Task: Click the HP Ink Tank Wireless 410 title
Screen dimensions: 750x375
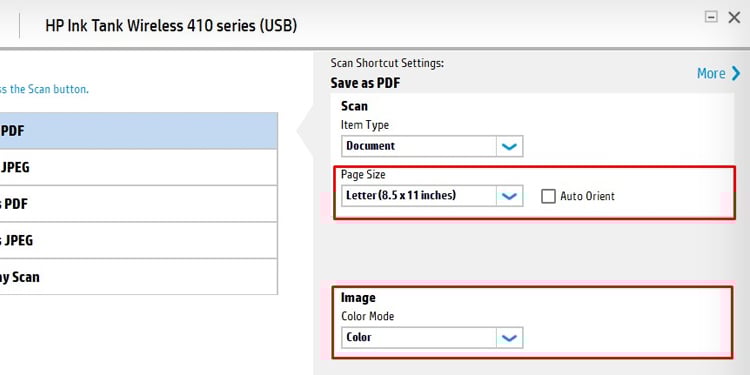Action: pyautogui.click(x=171, y=25)
